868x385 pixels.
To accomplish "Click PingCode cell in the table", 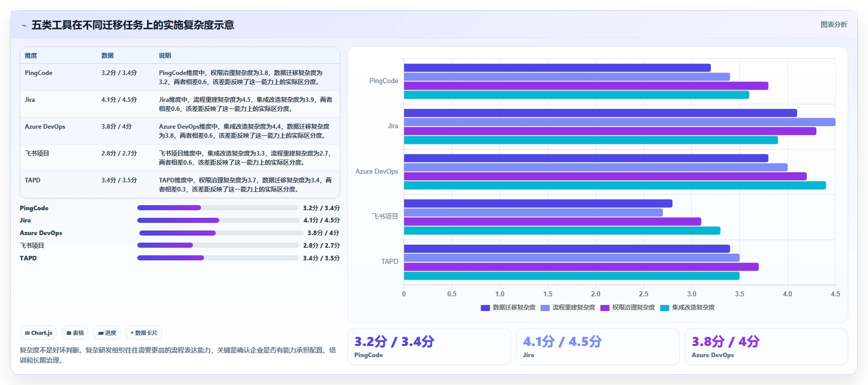I will pos(38,73).
